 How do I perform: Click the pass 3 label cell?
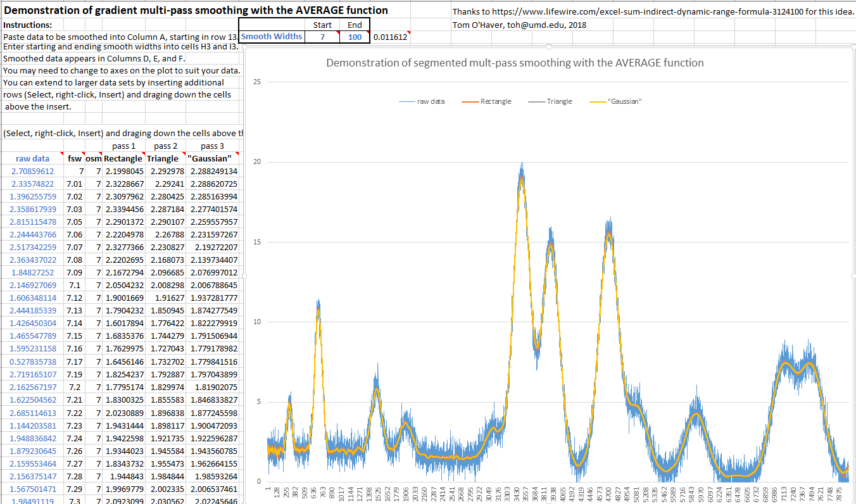(212, 146)
